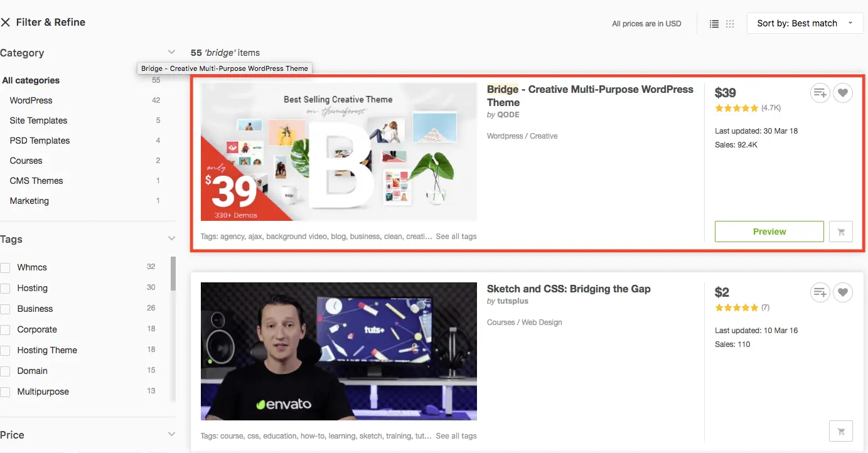Select the WordPress category
The height and width of the screenshot is (453, 868).
tap(31, 100)
